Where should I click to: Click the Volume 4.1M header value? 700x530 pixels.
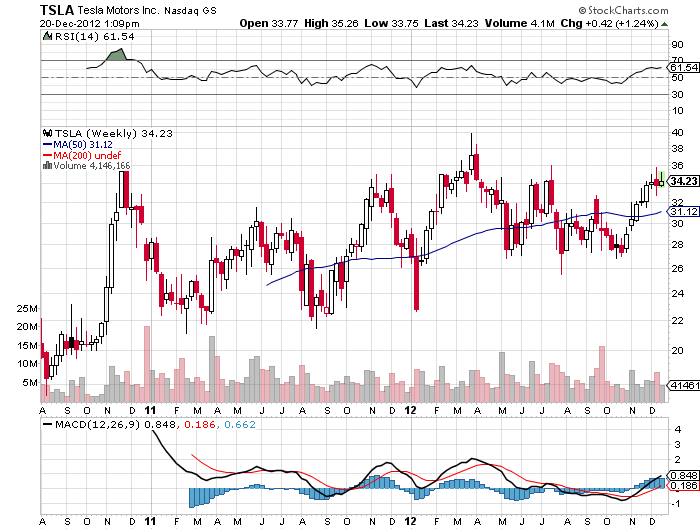[x=520, y=23]
